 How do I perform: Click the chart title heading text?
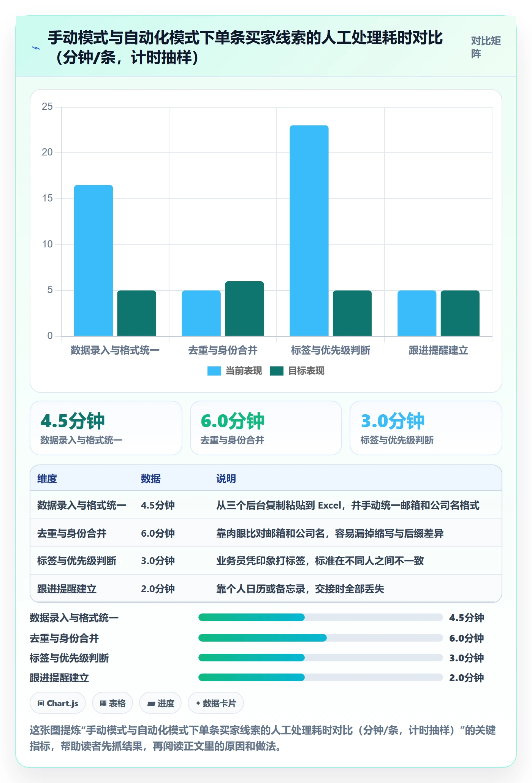[245, 48]
